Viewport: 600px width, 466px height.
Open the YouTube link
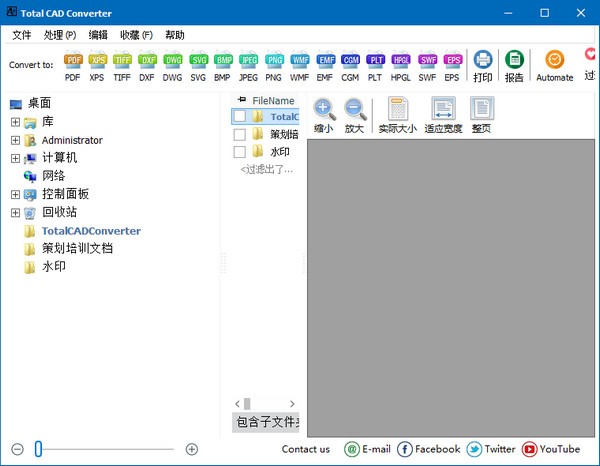[551, 449]
